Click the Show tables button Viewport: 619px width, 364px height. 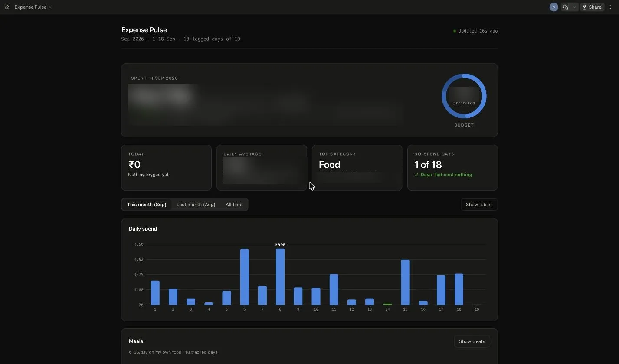click(x=479, y=205)
